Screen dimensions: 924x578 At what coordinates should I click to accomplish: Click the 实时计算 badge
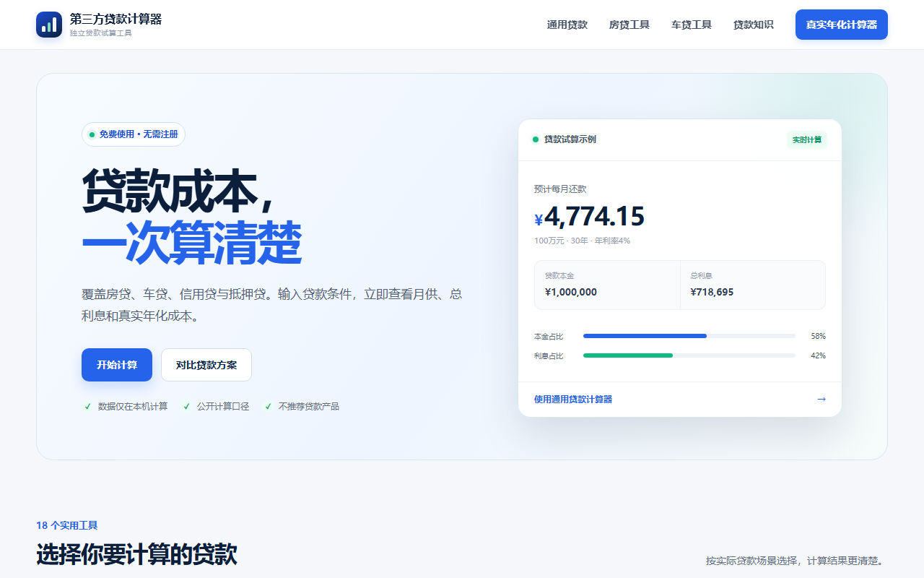pyautogui.click(x=807, y=139)
